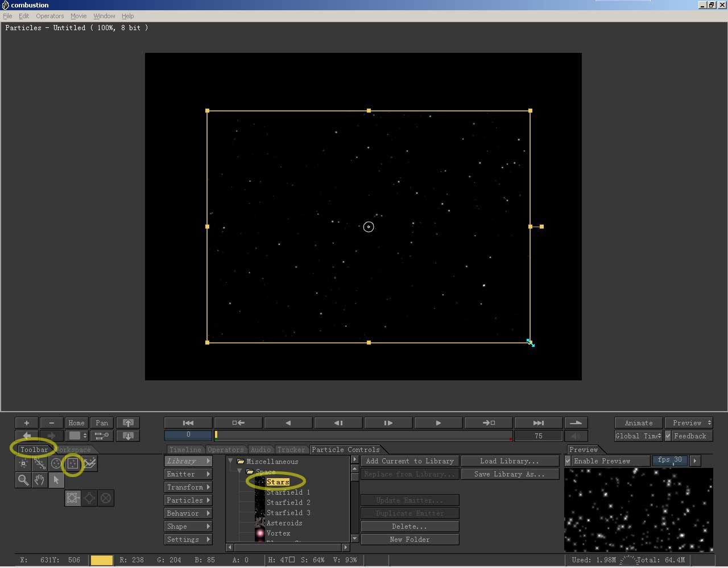
Task: Select the point emitter tool
Action: 23,463
